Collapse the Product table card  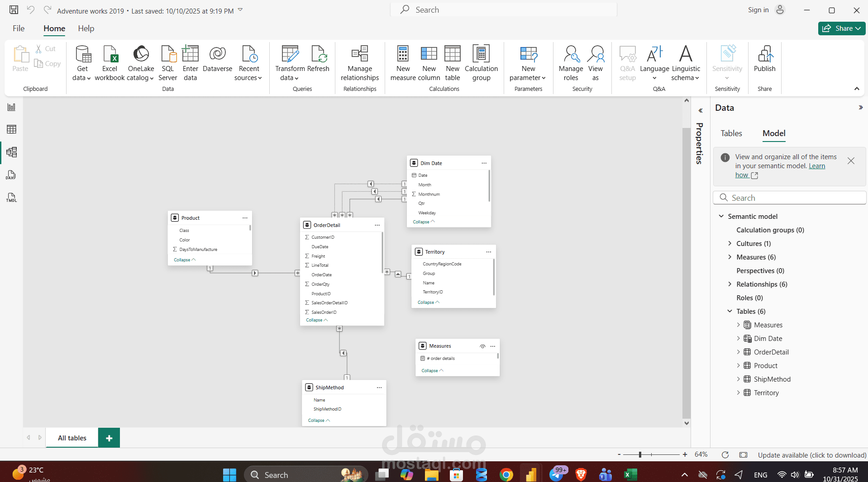point(185,260)
